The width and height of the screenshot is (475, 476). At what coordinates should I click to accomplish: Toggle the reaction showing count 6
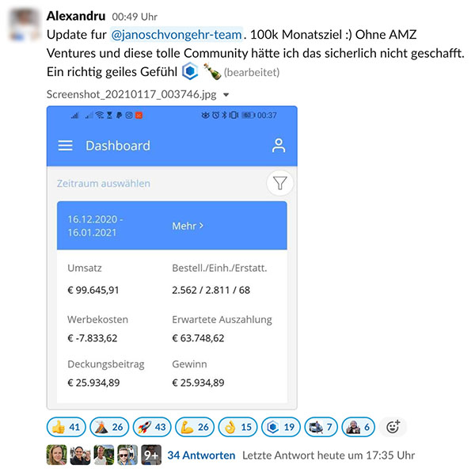(358, 427)
